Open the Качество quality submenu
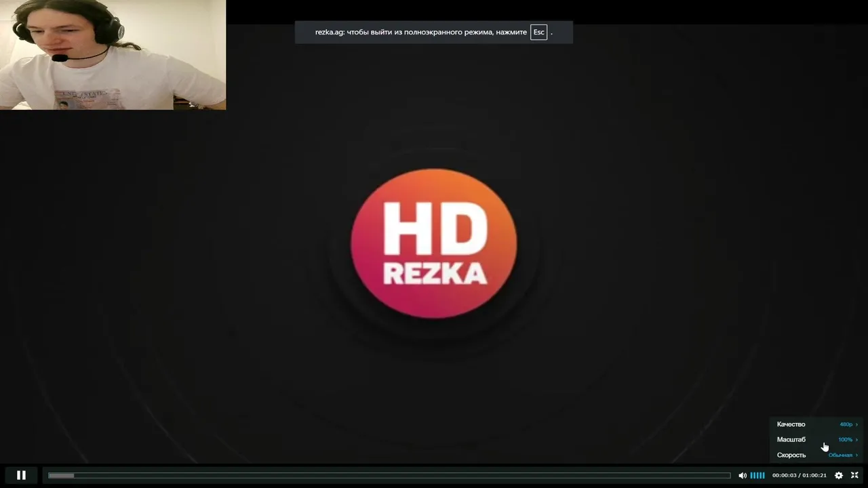 tap(818, 424)
